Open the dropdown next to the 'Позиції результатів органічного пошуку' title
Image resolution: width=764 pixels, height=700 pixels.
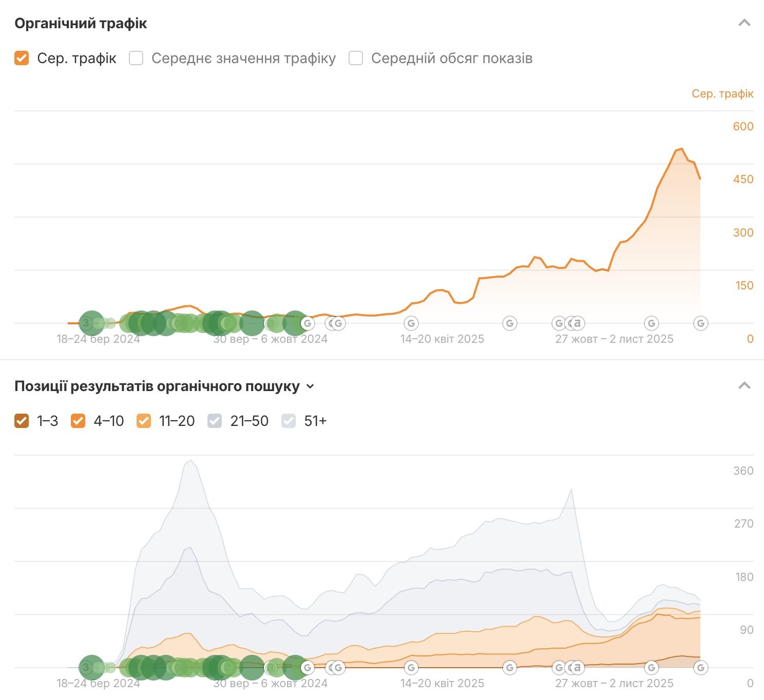coord(310,386)
